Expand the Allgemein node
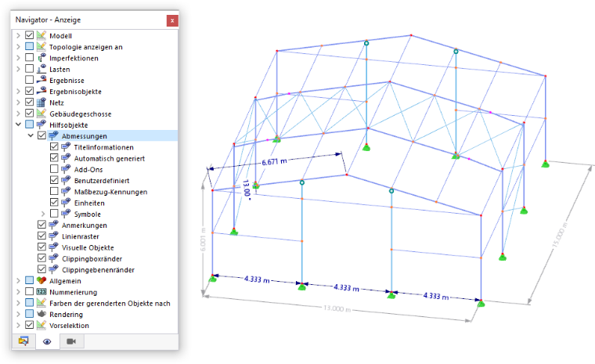The width and height of the screenshot is (595, 364). coord(18,280)
